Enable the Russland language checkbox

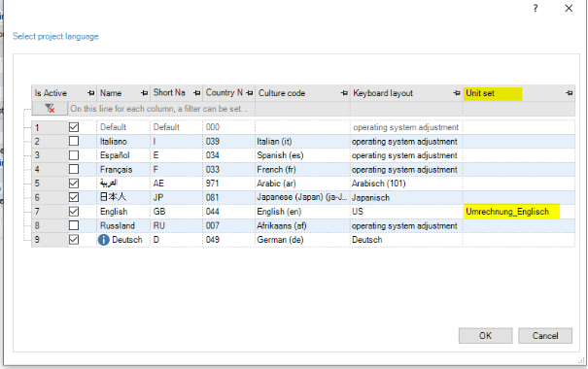(74, 225)
